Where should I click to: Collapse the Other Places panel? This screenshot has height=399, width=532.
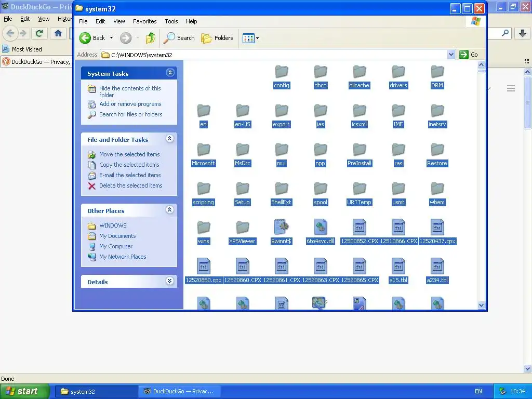[x=170, y=210]
